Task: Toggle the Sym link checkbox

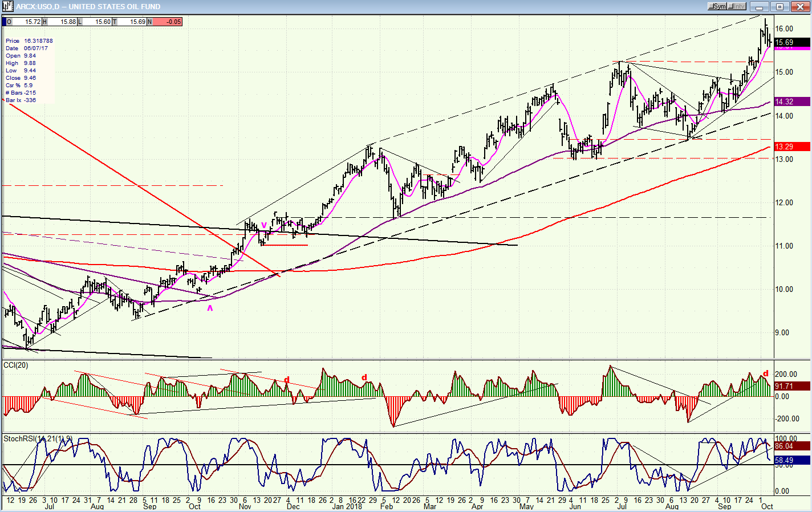Action: tap(717, 6)
